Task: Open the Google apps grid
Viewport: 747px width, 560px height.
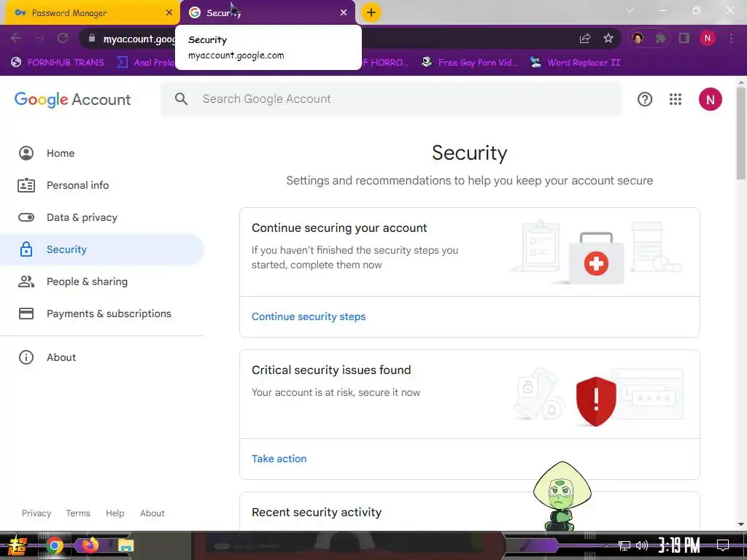Action: pos(675,99)
